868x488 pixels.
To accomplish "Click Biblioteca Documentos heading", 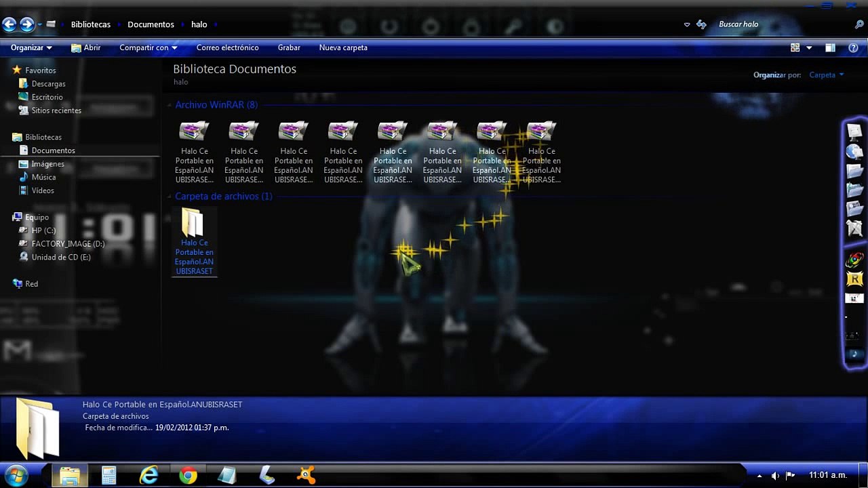I will coord(235,69).
